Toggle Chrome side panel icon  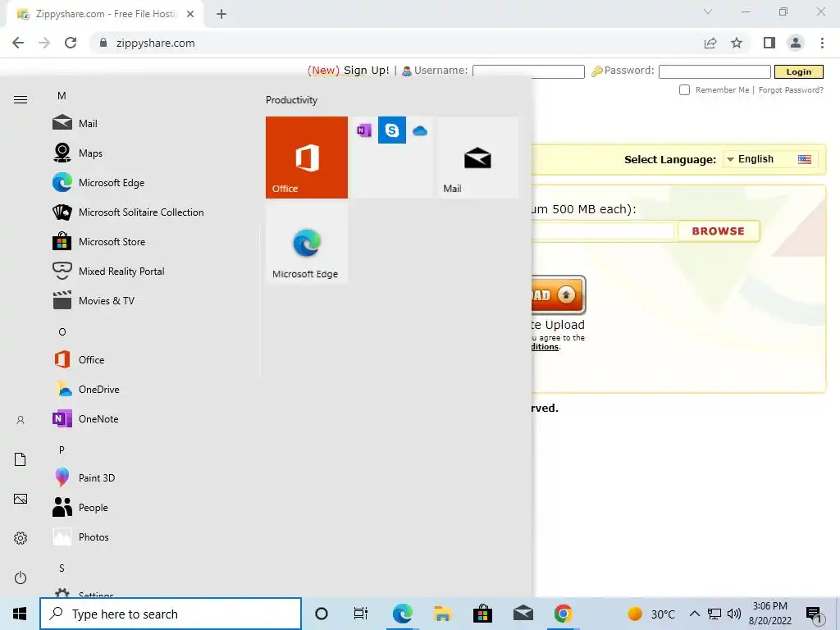769,43
